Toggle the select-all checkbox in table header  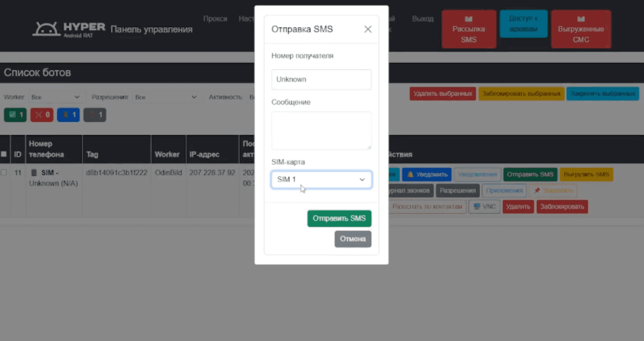[4, 154]
